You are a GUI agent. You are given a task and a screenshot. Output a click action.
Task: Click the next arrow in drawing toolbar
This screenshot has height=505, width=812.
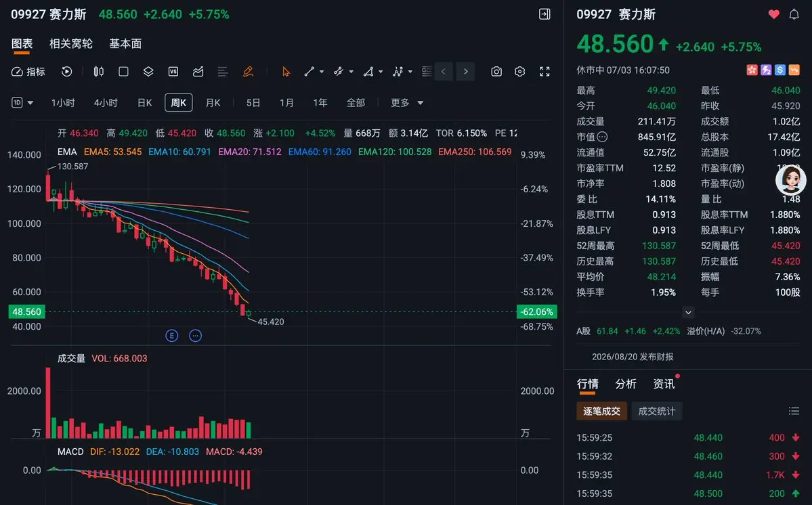pyautogui.click(x=465, y=71)
